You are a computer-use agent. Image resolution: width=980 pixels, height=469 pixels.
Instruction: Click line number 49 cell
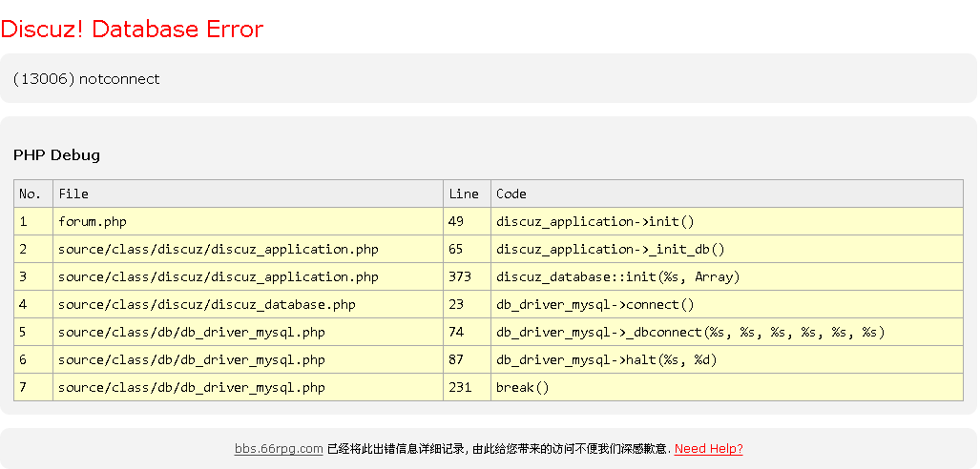467,221
